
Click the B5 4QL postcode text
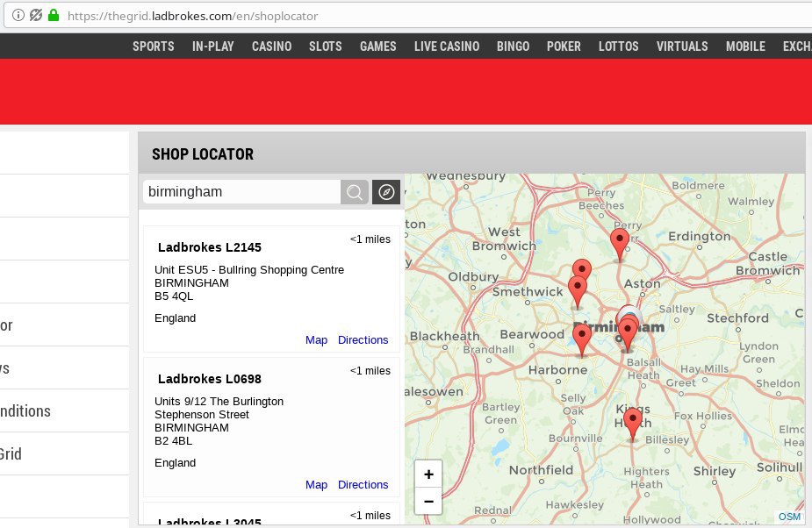coord(174,296)
